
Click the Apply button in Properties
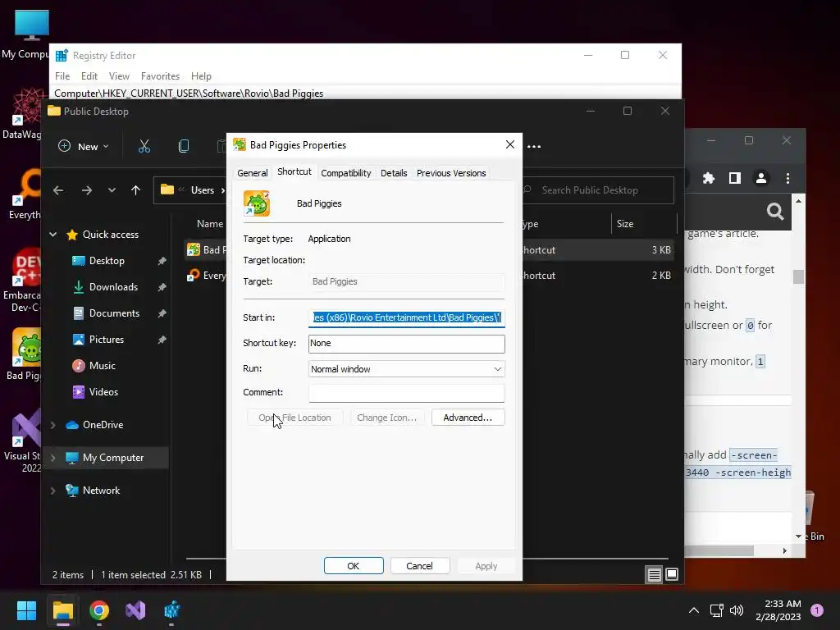(x=486, y=566)
